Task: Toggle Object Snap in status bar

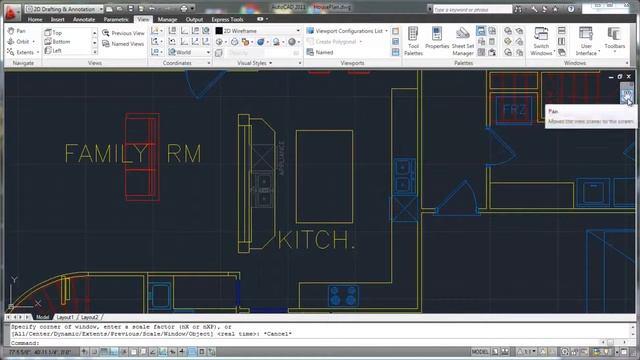Action: tap(134, 352)
